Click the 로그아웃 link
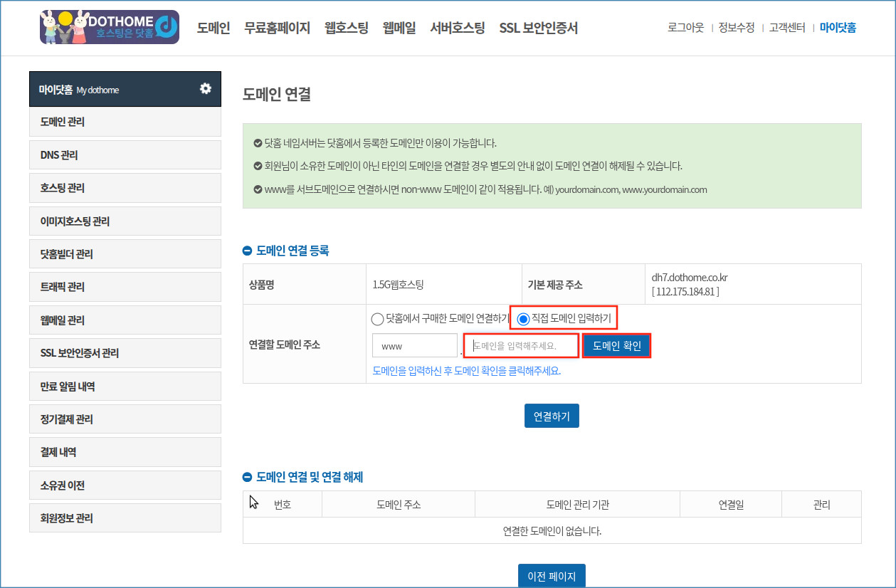The height and width of the screenshot is (588, 896). click(685, 28)
